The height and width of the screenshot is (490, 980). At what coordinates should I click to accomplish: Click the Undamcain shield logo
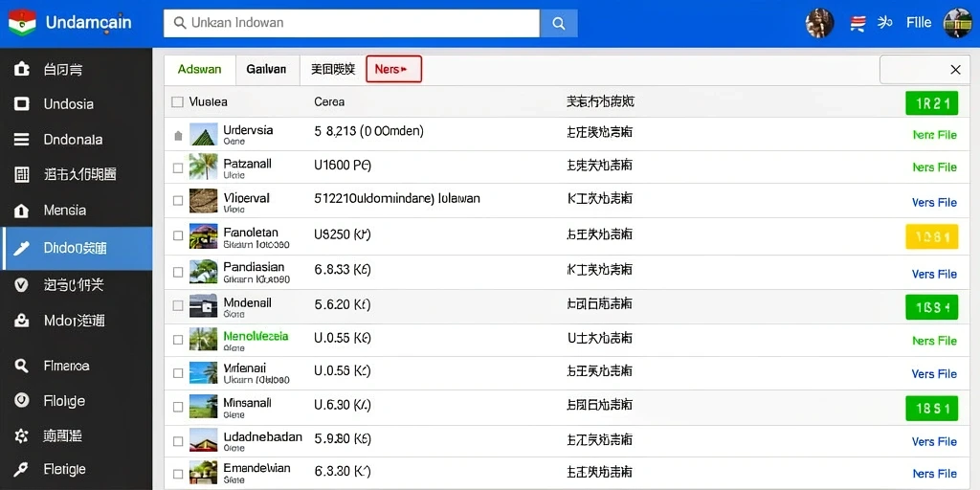tap(22, 23)
